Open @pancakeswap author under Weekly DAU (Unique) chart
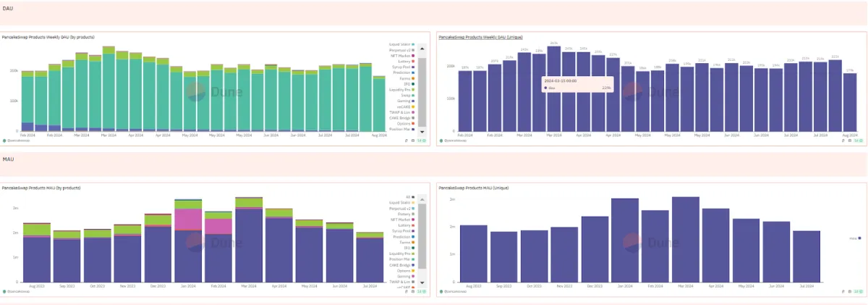The image size is (868, 305). (452, 141)
